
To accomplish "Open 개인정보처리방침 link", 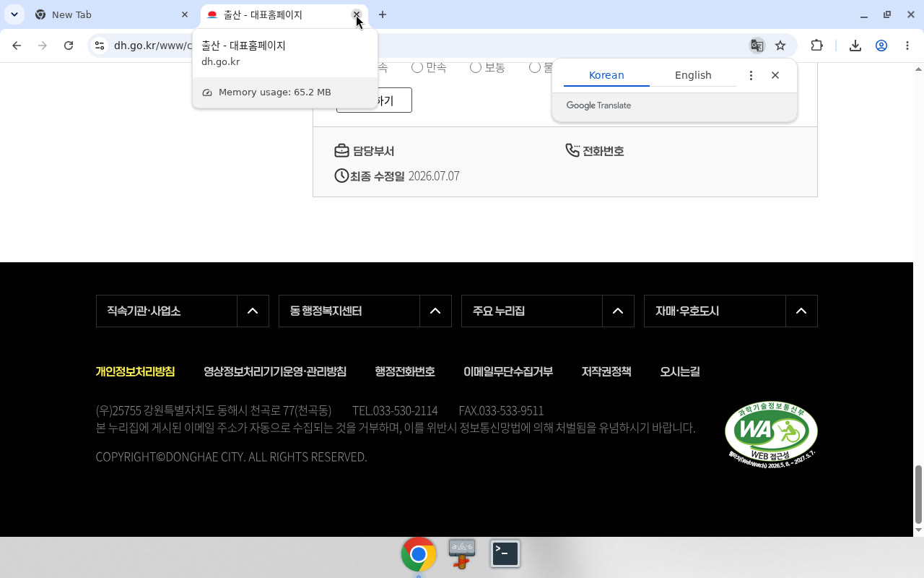I will 135,371.
